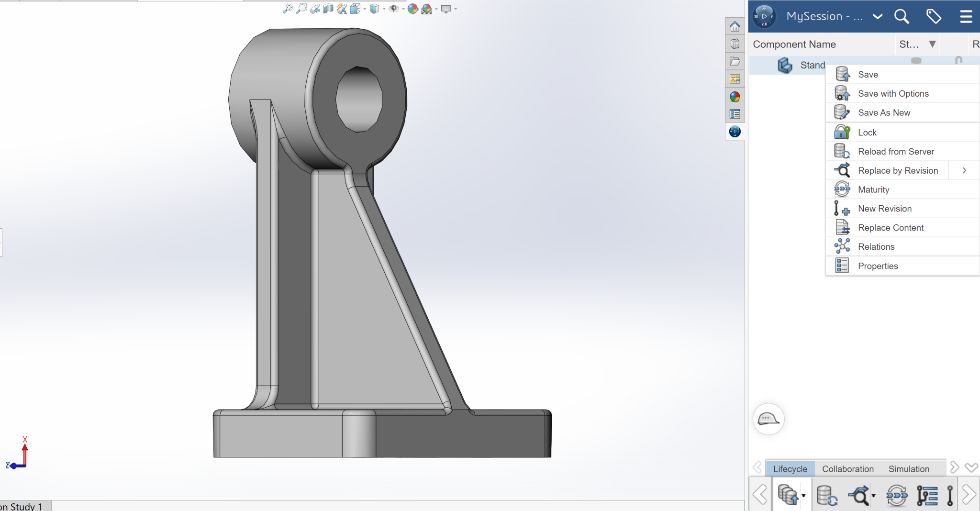Select Reload from Server menu entry

point(902,152)
